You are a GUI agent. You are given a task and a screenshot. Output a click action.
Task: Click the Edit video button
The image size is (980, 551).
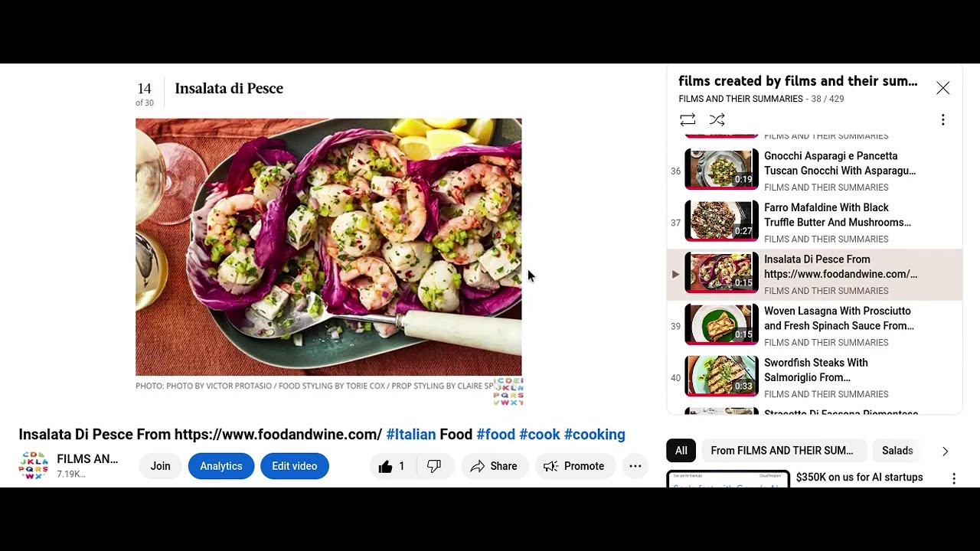(x=295, y=466)
